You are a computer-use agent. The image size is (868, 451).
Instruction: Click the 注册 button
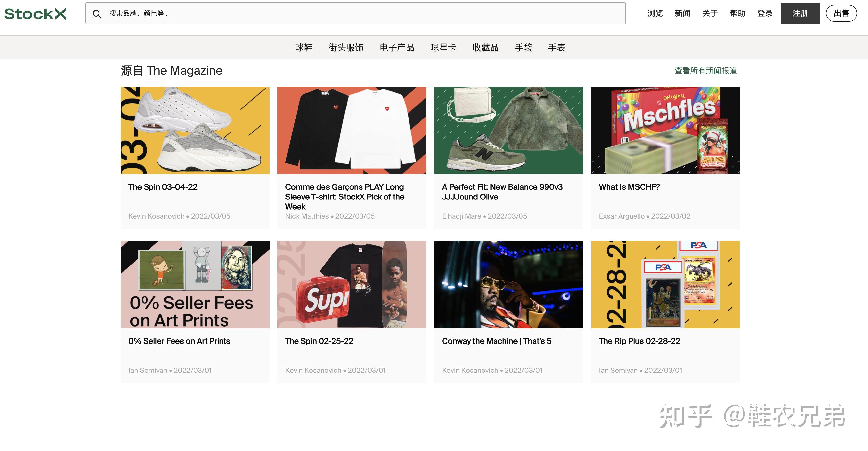tap(800, 13)
